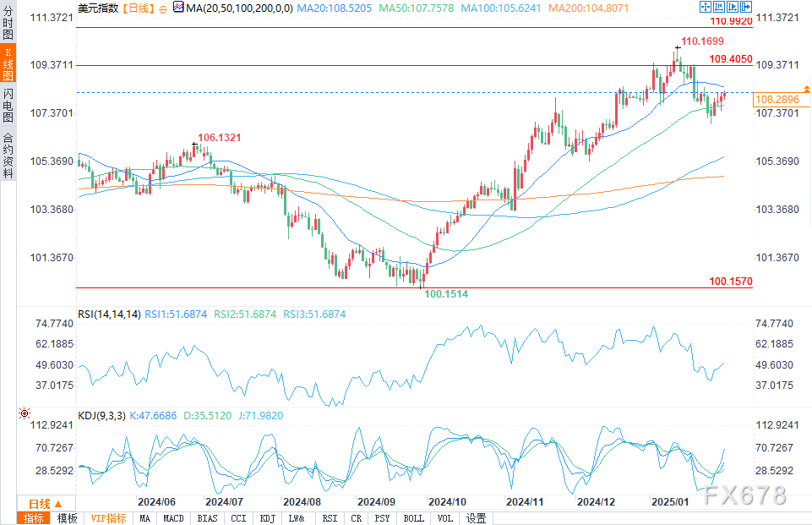Image resolution: width=812 pixels, height=525 pixels.
Task: Click the MA indicator chart icon
Action: (178, 8)
